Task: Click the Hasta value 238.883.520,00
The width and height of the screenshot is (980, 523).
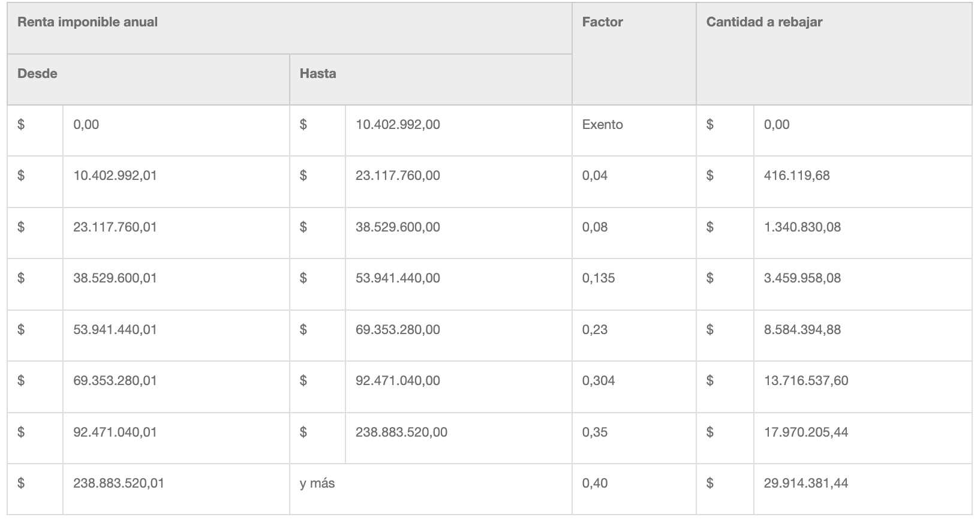Action: 401,432
